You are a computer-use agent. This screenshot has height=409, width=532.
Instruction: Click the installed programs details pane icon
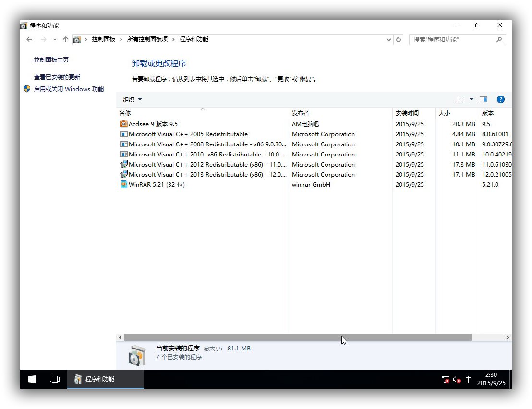click(137, 355)
